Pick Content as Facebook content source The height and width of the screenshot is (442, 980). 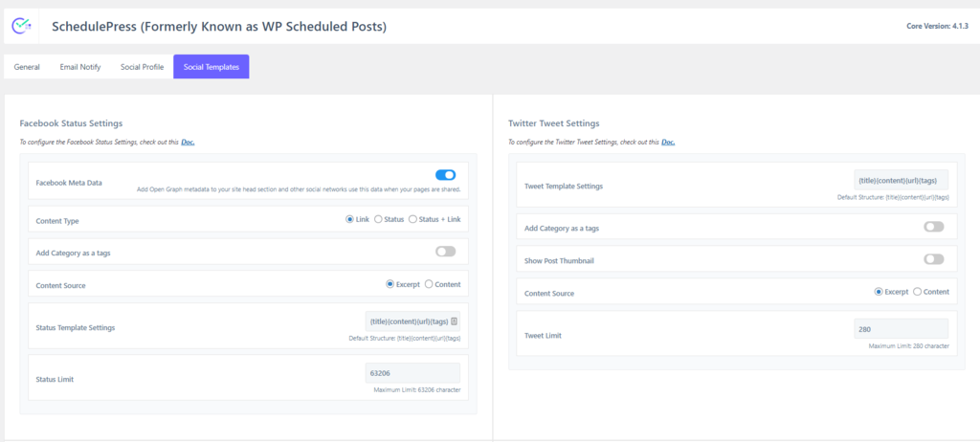click(429, 284)
